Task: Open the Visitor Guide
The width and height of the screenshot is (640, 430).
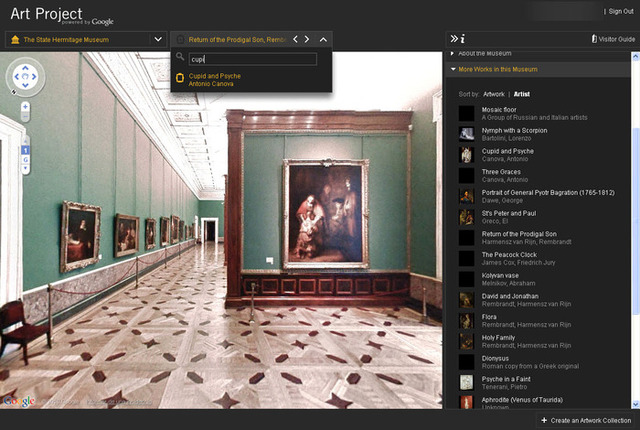Action: click(613, 39)
